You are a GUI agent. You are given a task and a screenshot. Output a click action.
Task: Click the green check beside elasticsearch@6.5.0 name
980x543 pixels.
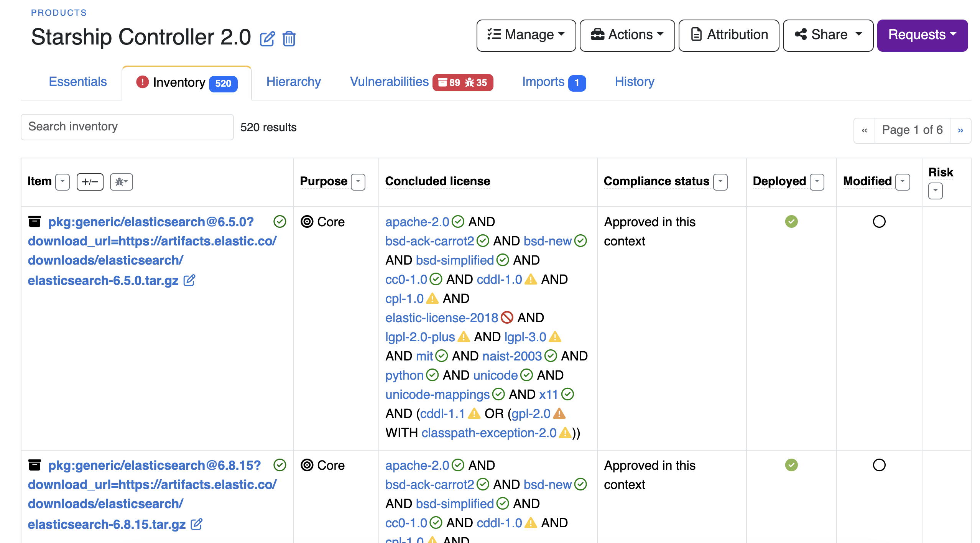(280, 221)
